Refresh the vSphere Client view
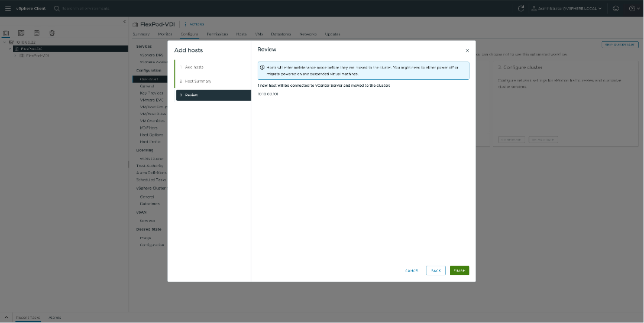The width and height of the screenshot is (644, 323). 521,8
